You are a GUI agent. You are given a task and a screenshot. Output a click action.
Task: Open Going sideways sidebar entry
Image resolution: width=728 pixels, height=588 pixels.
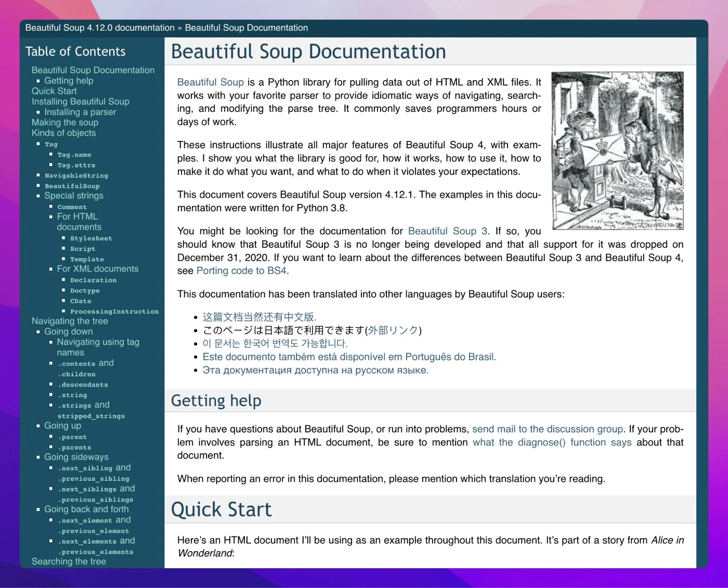pos(76,457)
